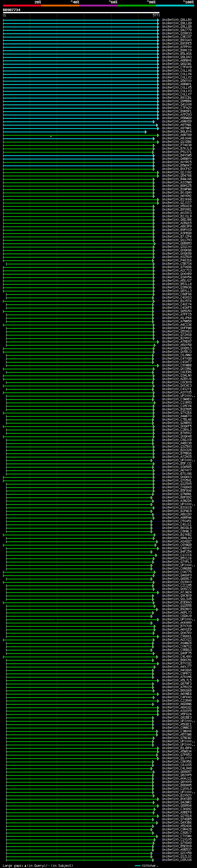Click the orange ~40% identity legend bar
The image size is (197, 868).
tap(60, 6)
